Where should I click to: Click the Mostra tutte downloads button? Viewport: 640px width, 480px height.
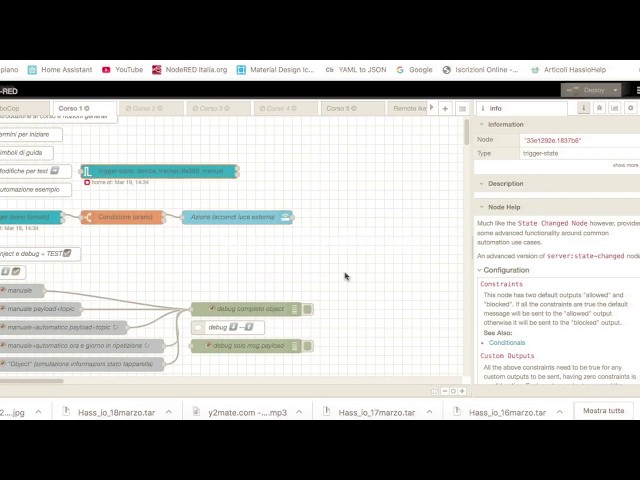click(603, 411)
